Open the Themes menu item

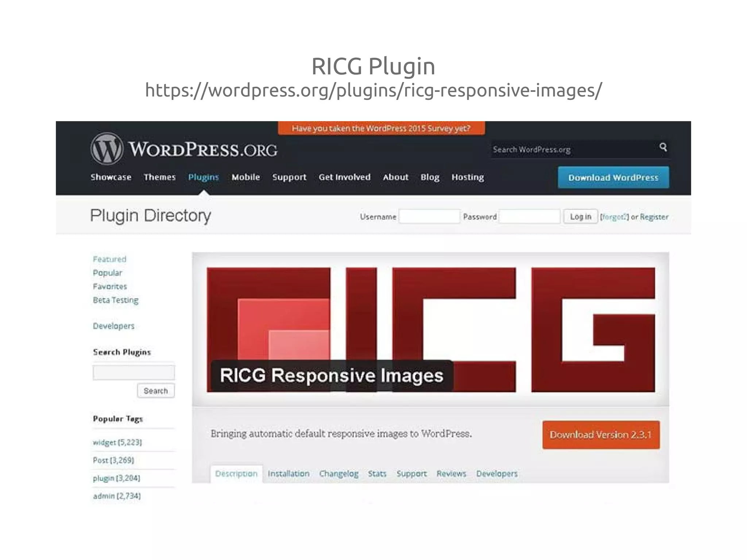(x=160, y=177)
